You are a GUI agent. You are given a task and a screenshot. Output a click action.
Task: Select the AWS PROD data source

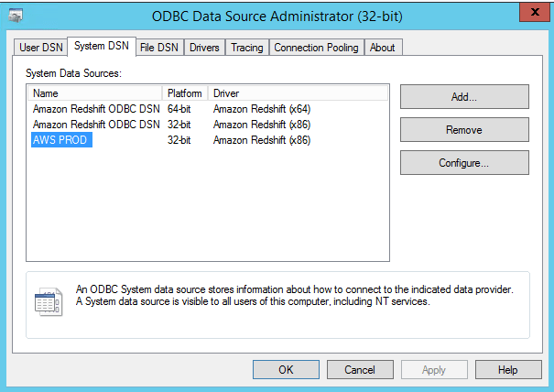[x=61, y=140]
